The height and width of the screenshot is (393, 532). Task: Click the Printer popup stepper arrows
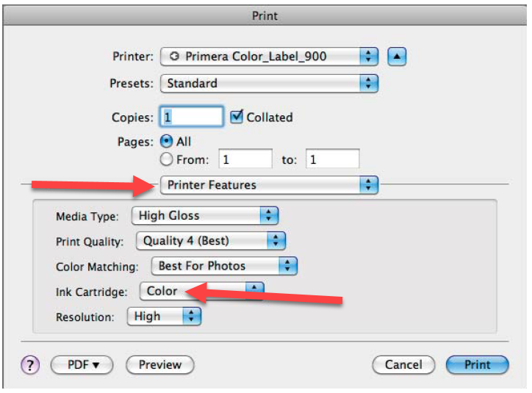[x=368, y=57]
